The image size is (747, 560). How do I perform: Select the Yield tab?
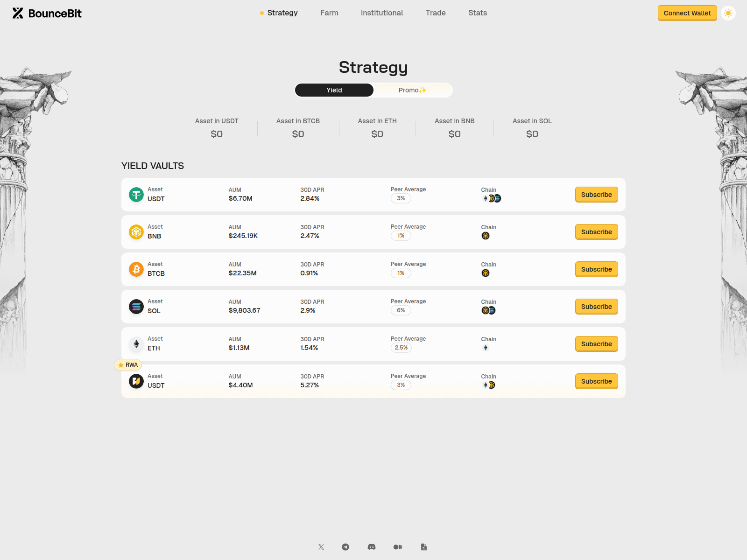334,90
